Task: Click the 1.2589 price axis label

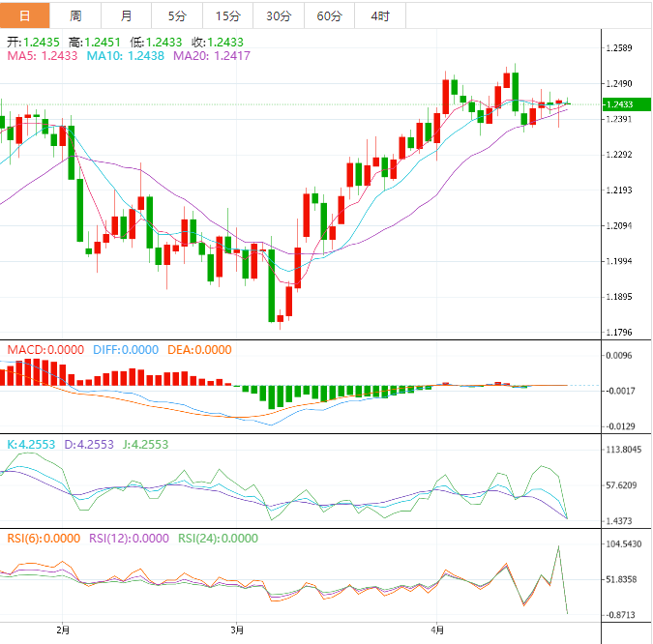Action: coord(619,48)
